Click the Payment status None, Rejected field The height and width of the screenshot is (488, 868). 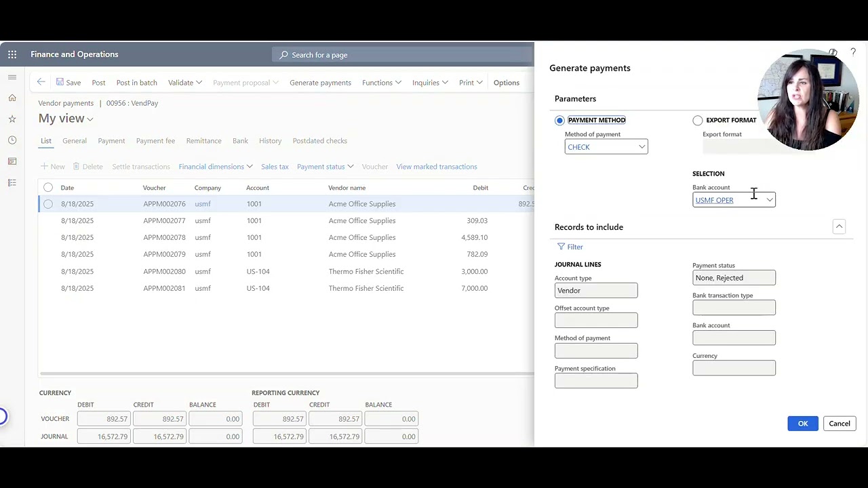[x=734, y=278]
